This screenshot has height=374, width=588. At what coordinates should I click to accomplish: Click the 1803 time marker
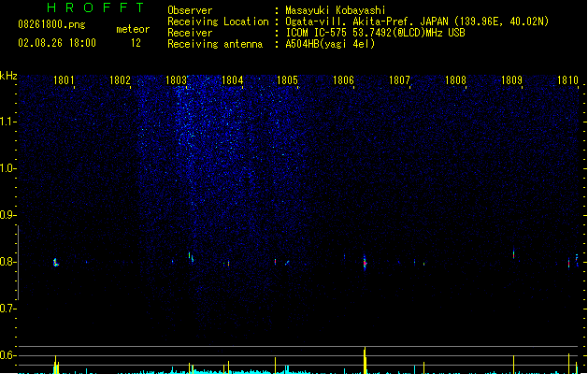pyautogui.click(x=176, y=80)
